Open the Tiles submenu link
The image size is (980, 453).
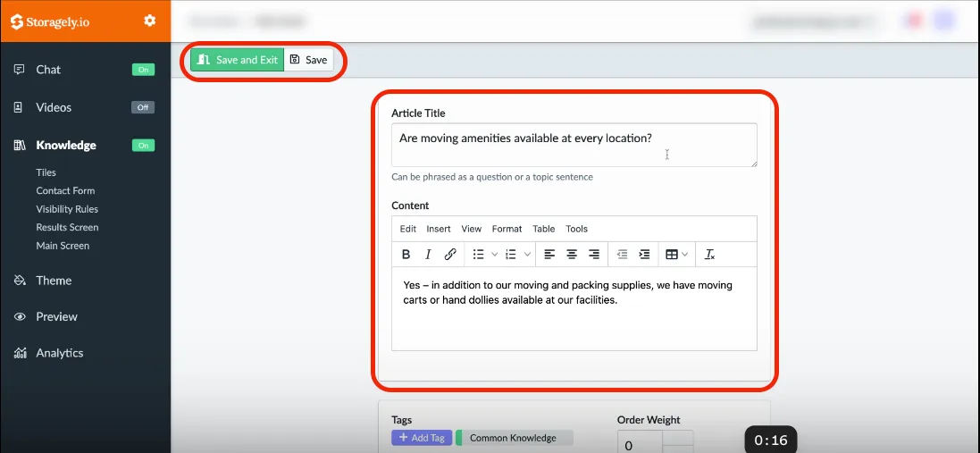[x=46, y=172]
